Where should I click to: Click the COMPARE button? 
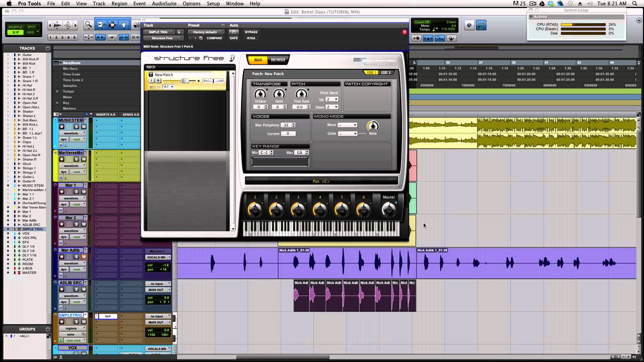(214, 38)
